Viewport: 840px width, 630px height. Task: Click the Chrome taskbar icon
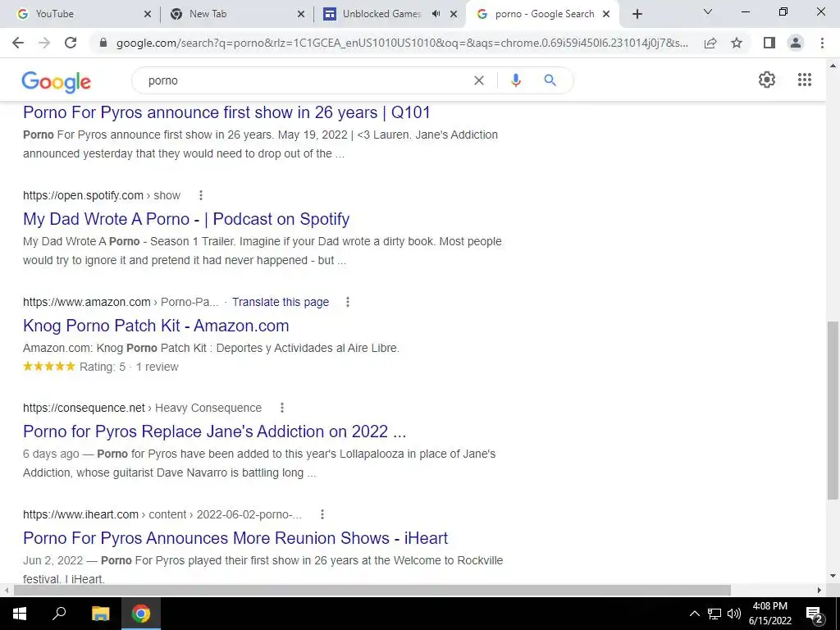(x=141, y=614)
